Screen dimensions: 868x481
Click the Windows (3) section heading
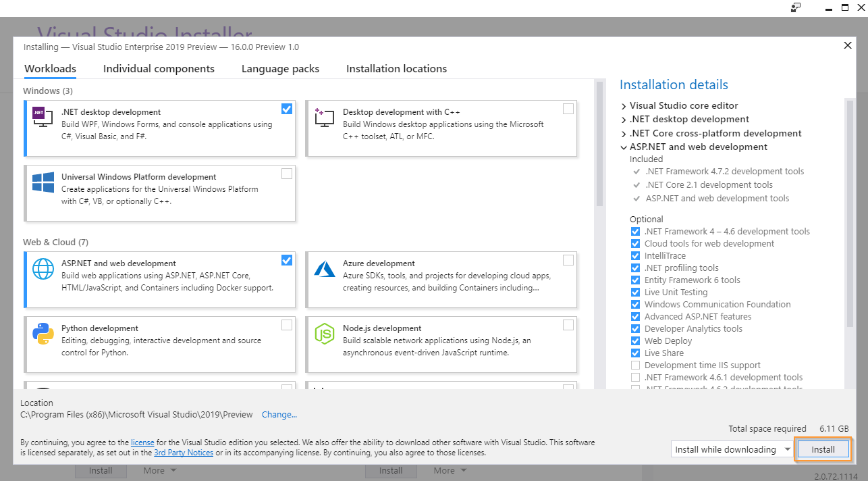pyautogui.click(x=48, y=91)
